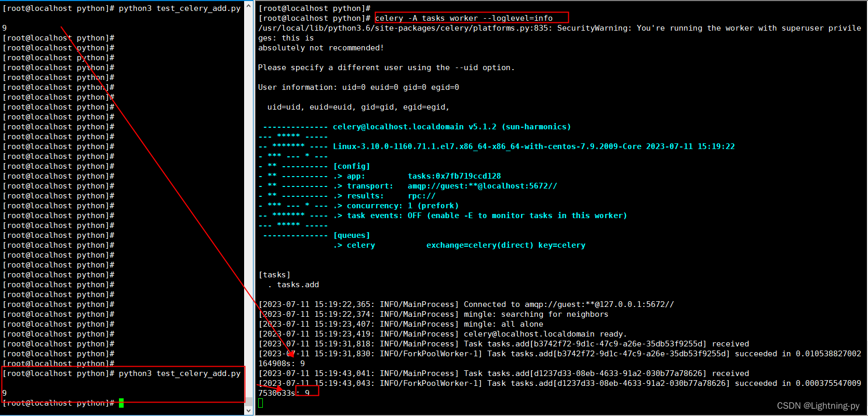Image resolution: width=868 pixels, height=416 pixels.
Task: Click 'exchange=celery(direct) key=celery' queue entry
Action: pos(506,245)
